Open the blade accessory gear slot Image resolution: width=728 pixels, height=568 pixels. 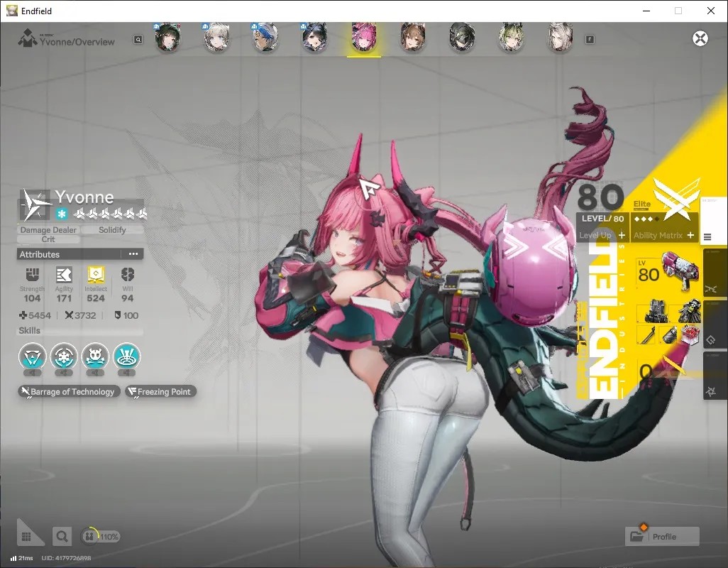click(647, 334)
